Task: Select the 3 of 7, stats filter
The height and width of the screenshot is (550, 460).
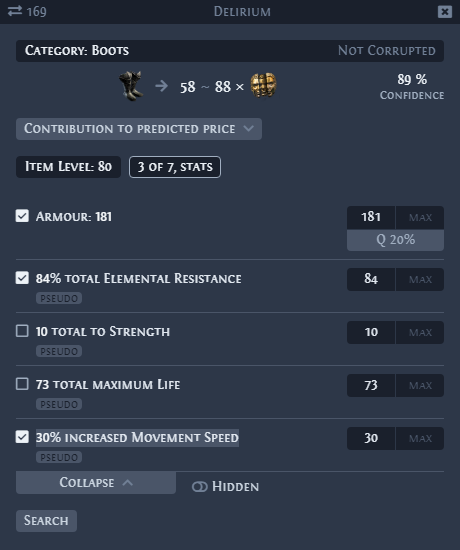Action: point(175,167)
